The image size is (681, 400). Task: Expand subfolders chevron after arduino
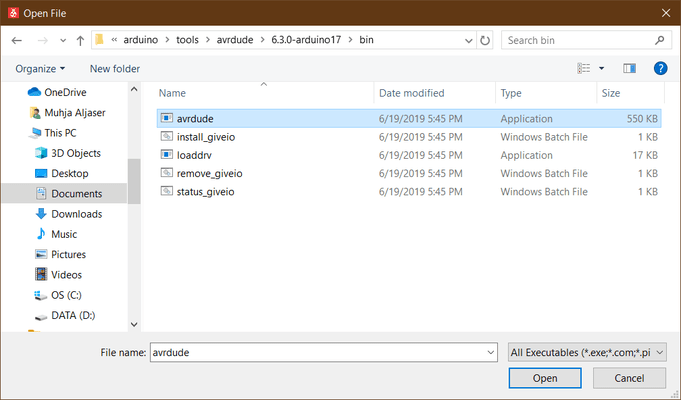(167, 40)
